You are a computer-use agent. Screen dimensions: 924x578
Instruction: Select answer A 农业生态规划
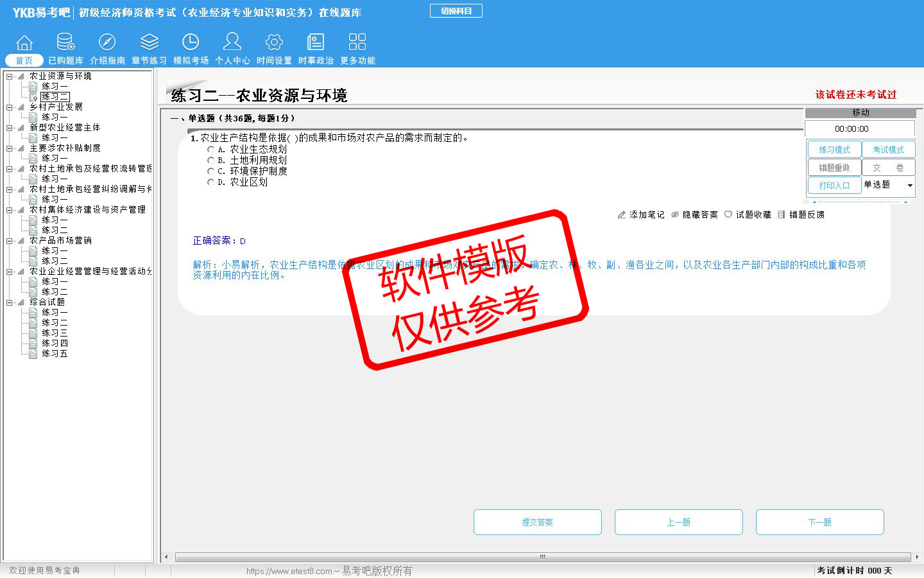coord(210,150)
